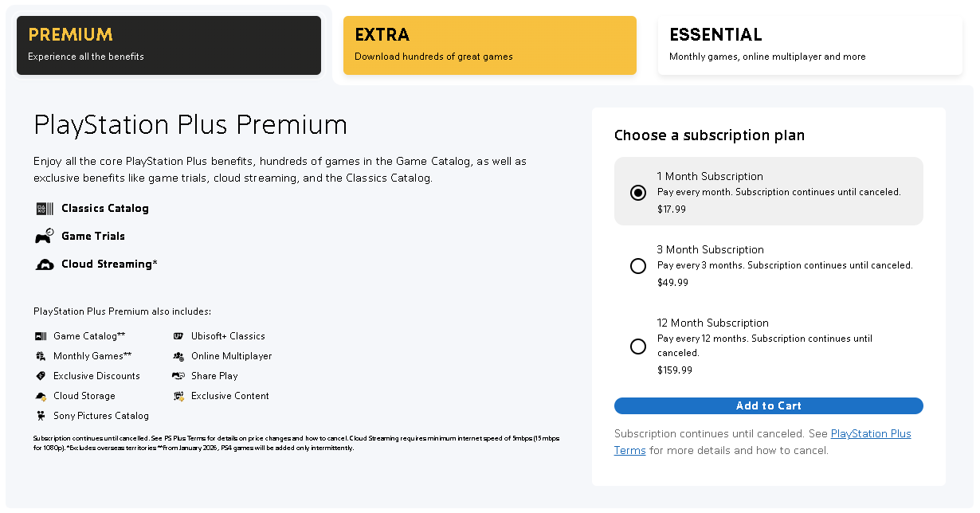
Task: Click the Ubisoft+ Classics icon
Action: (x=177, y=335)
